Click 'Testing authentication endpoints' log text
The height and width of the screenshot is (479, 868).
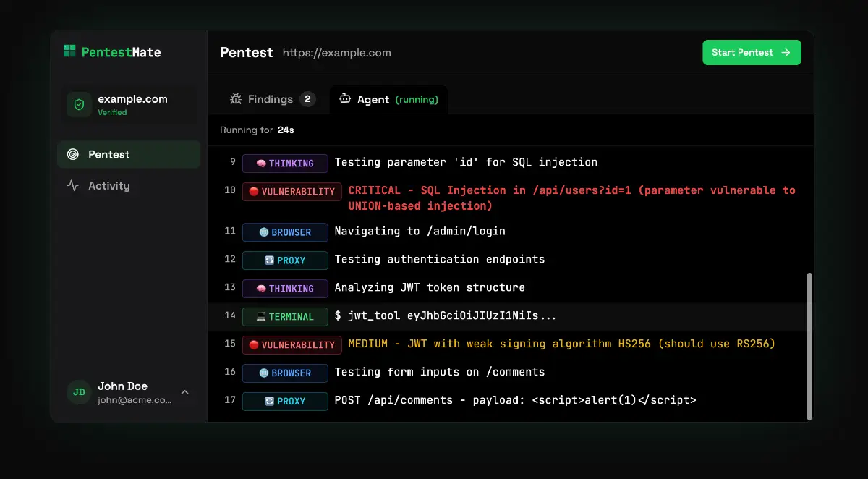pos(440,259)
